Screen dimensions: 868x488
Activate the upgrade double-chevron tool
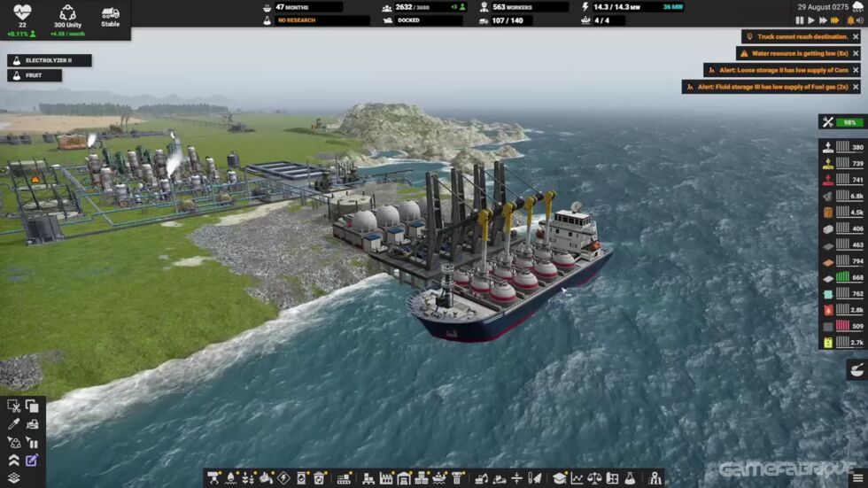pyautogui.click(x=14, y=461)
